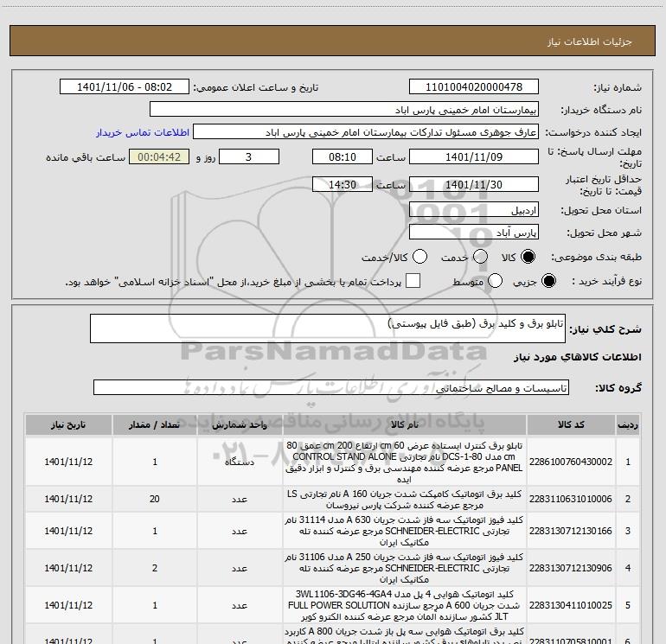Click row 4 item name with 250 A مدل 31106

click(x=405, y=568)
